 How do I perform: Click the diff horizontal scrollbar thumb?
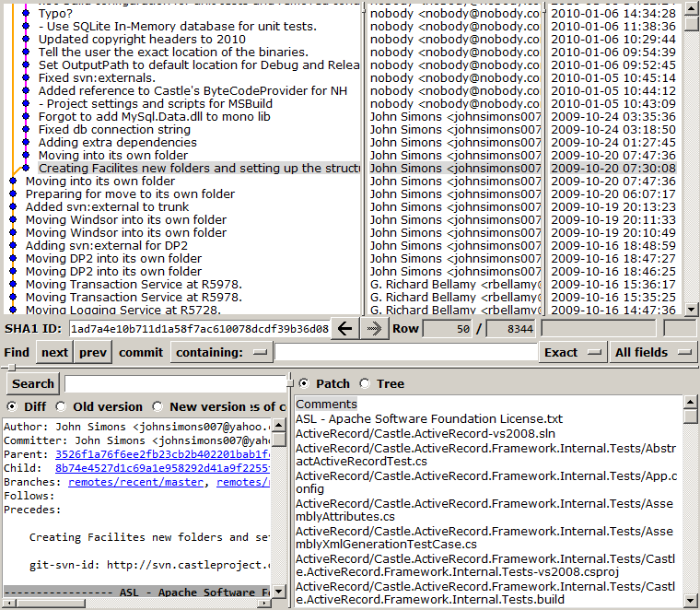click(50, 604)
